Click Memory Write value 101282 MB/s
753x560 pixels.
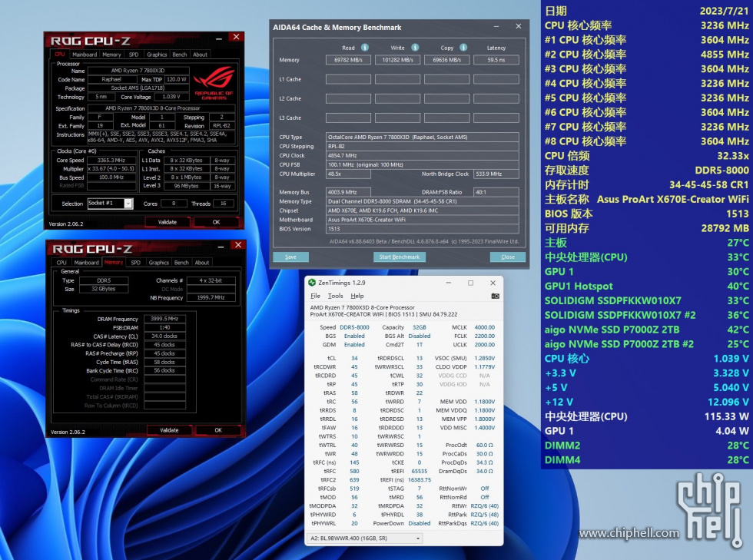pyautogui.click(x=398, y=60)
